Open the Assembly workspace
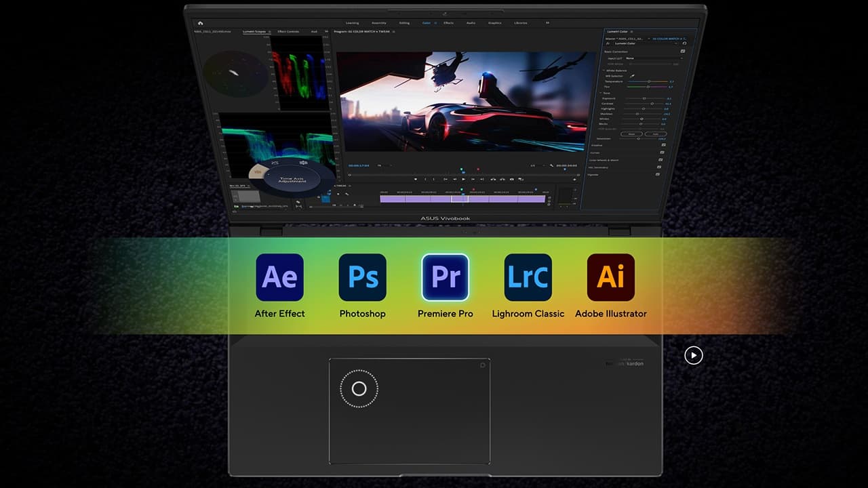Viewport: 868px width, 488px height. (x=379, y=23)
